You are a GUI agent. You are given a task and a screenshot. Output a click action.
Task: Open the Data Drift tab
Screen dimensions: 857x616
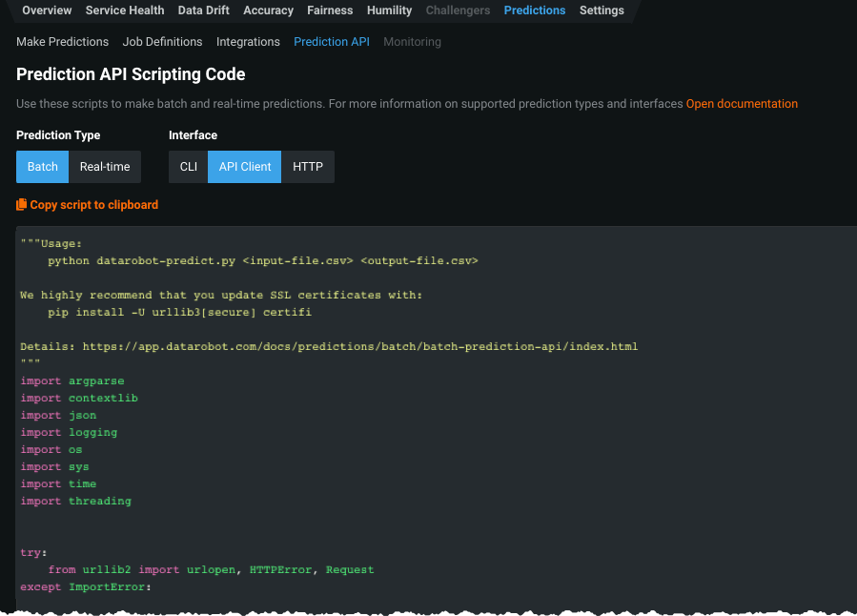click(204, 10)
